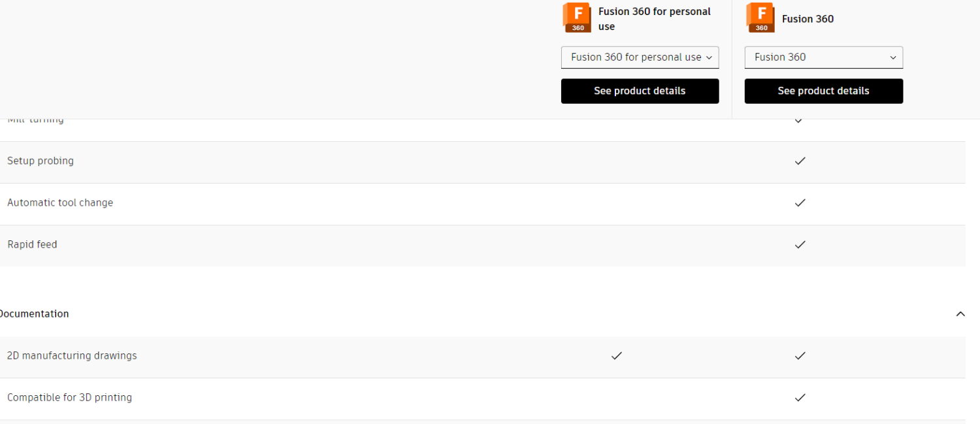Click the Fusion 360 product title text
980x424 pixels.
[x=808, y=19]
